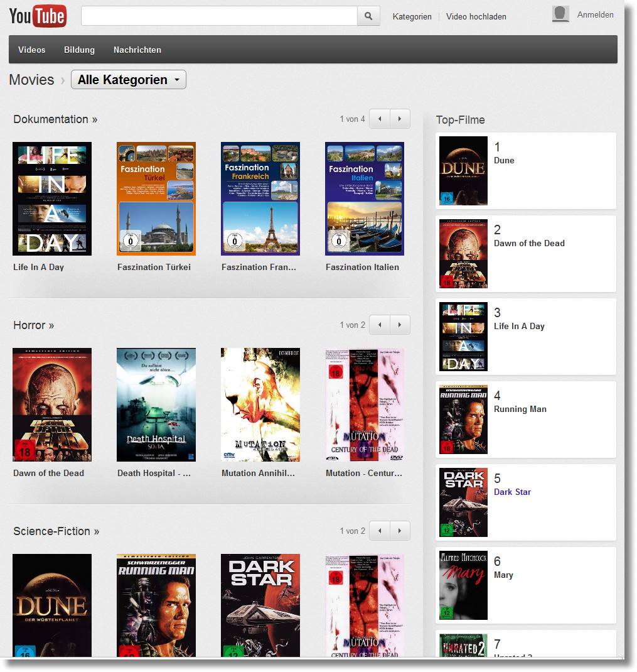
Task: Go back one page in Science-Fiction row
Action: pos(380,531)
